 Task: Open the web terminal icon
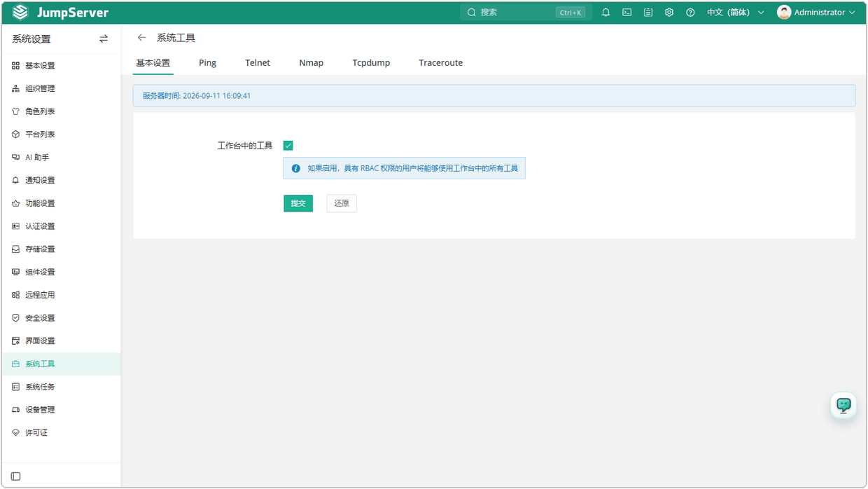(627, 13)
